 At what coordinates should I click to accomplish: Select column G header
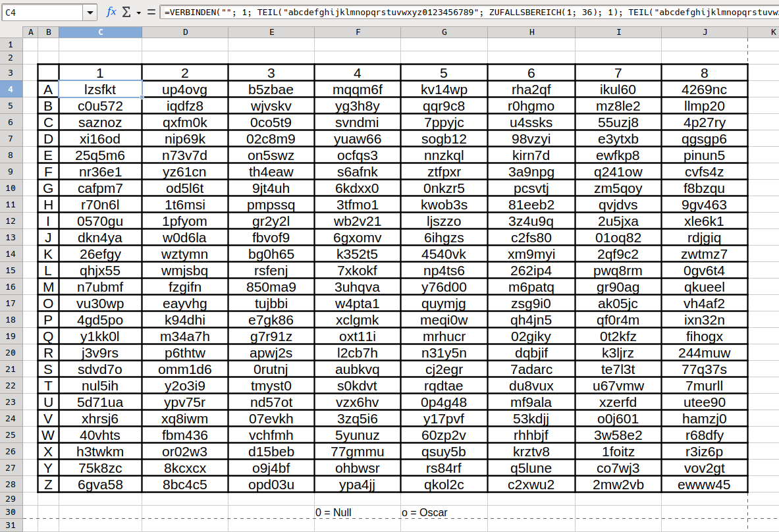coord(444,32)
